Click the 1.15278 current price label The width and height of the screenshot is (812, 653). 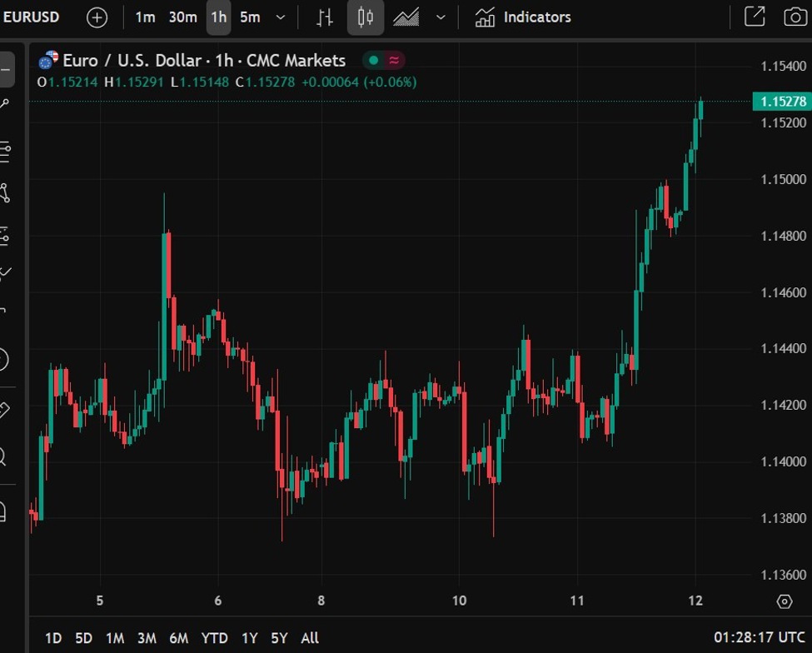[x=780, y=102]
